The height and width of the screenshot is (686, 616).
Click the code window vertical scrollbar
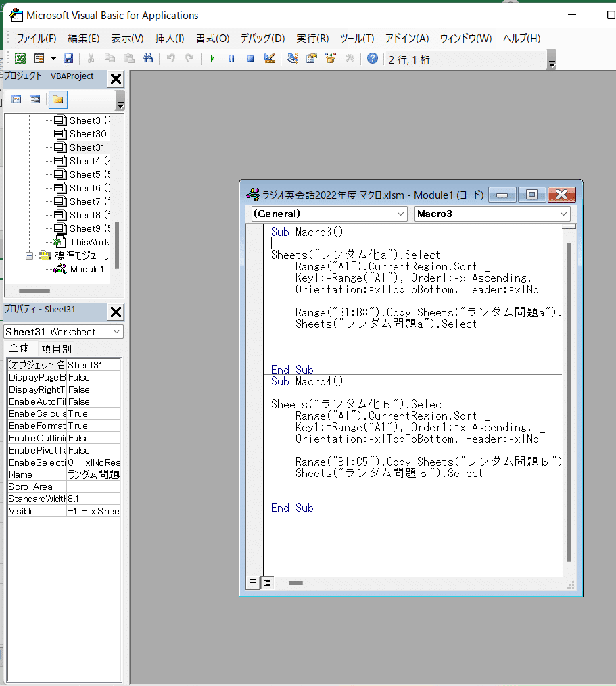pos(569,401)
